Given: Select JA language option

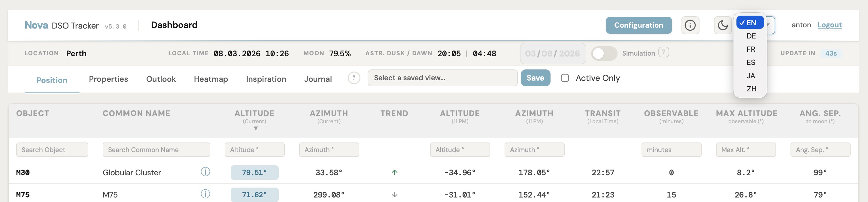Looking at the screenshot, I should (751, 76).
